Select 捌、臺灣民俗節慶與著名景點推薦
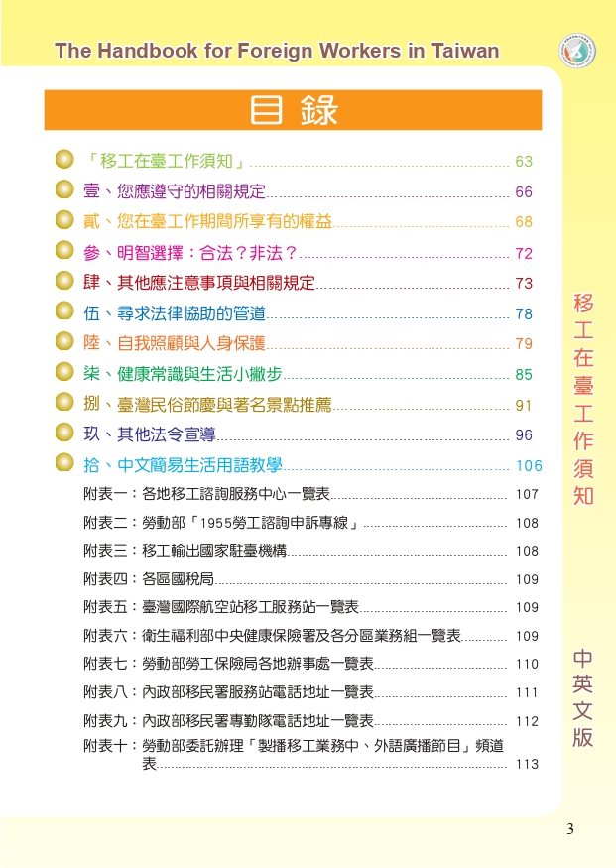 [207, 405]
